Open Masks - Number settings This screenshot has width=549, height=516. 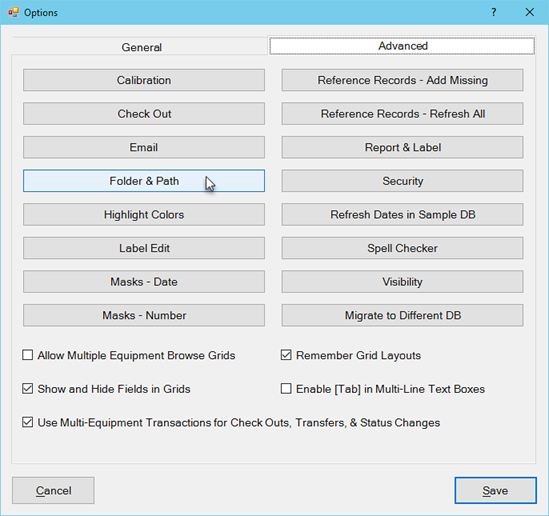click(144, 315)
